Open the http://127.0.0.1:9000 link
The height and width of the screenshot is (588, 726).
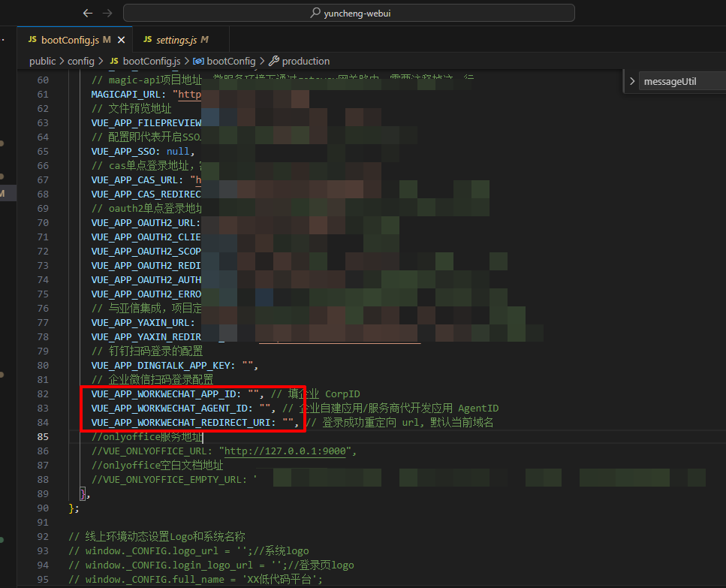(x=285, y=451)
